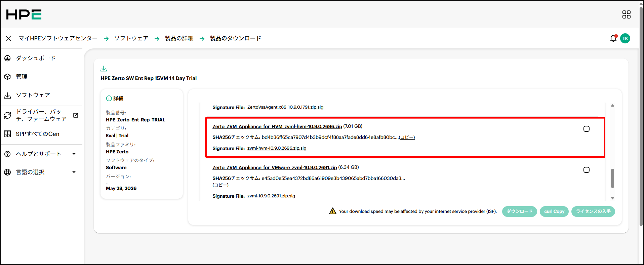The height and width of the screenshot is (265, 644).
Task: Open the notifications bell
Action: 613,38
